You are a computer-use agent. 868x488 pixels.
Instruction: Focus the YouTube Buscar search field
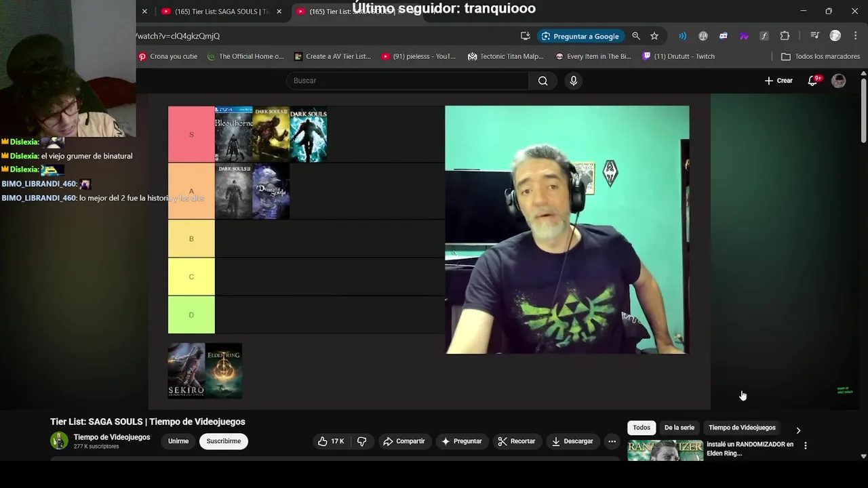(x=407, y=81)
